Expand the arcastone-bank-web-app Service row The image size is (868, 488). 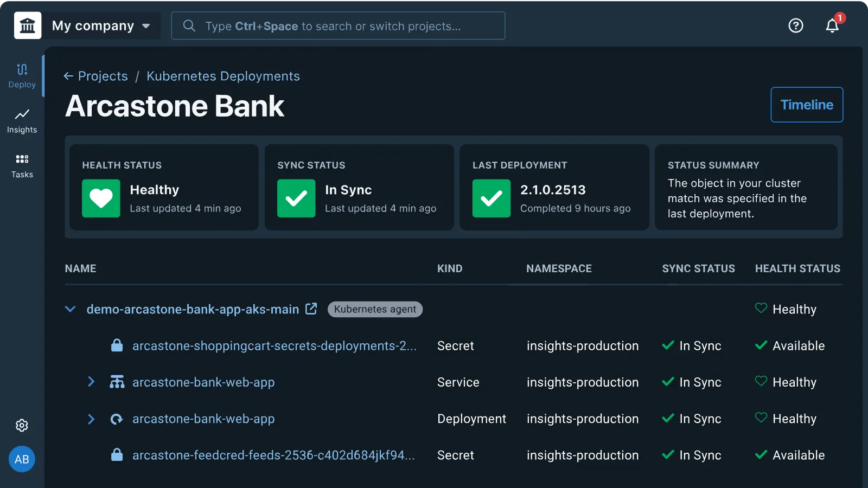click(91, 382)
